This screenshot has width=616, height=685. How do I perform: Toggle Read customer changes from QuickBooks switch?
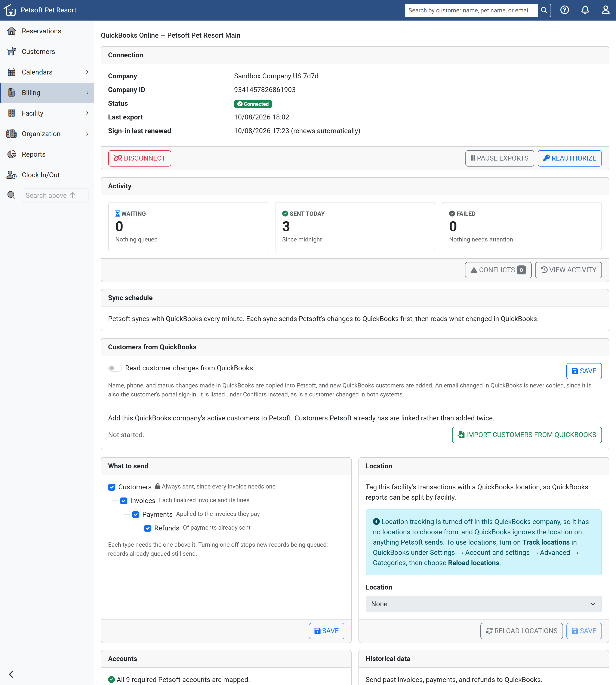coord(115,368)
